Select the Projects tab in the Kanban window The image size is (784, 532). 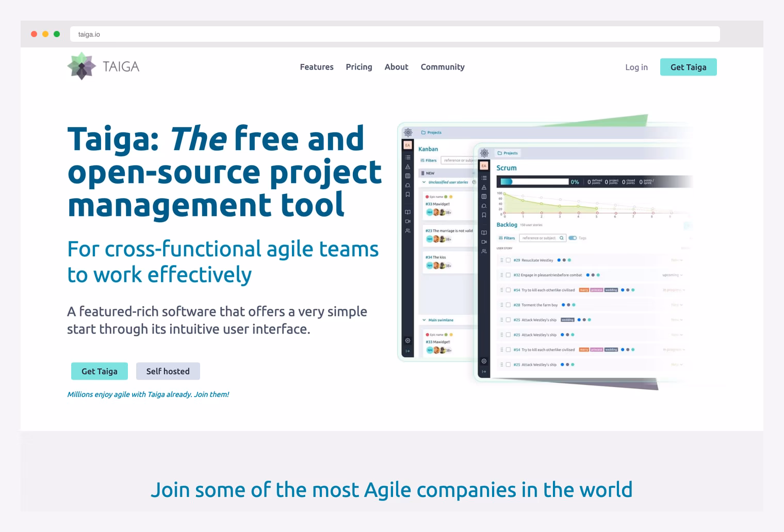(432, 132)
